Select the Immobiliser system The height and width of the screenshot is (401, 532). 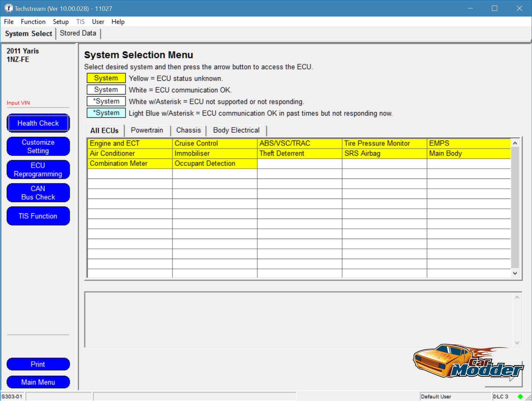(x=215, y=154)
